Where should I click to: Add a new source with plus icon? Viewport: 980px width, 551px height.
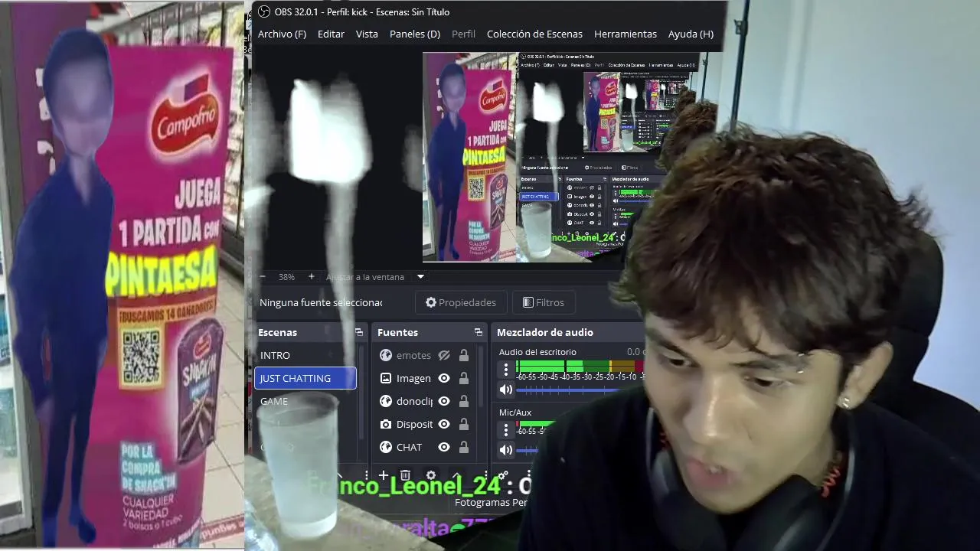(383, 475)
